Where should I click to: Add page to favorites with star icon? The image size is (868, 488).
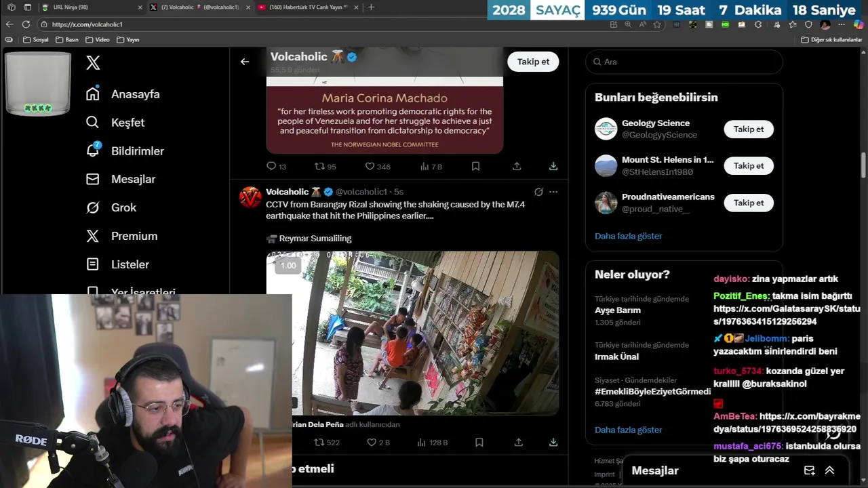tap(657, 24)
